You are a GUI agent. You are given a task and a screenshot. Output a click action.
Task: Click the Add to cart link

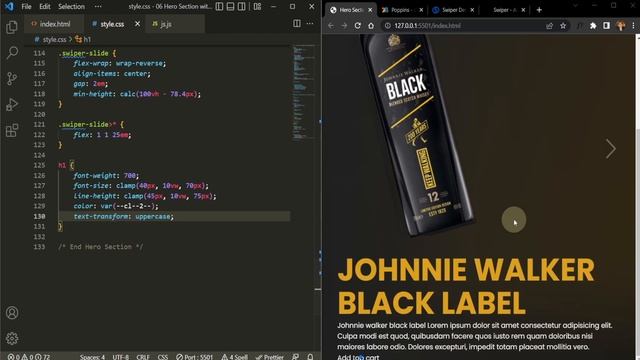358,357
